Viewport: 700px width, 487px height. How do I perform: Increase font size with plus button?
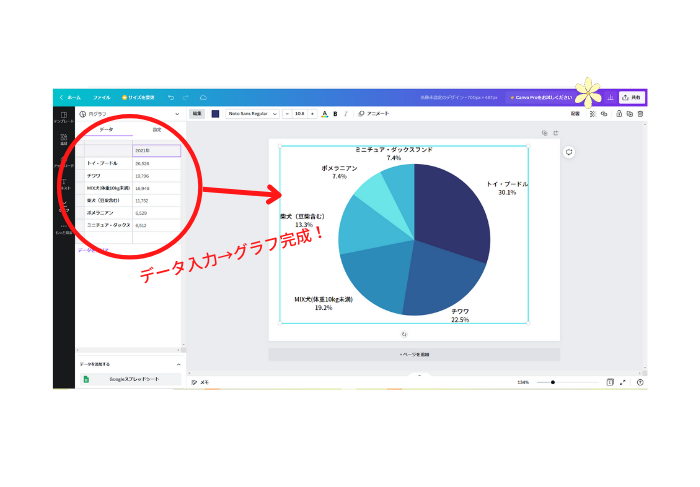click(312, 114)
